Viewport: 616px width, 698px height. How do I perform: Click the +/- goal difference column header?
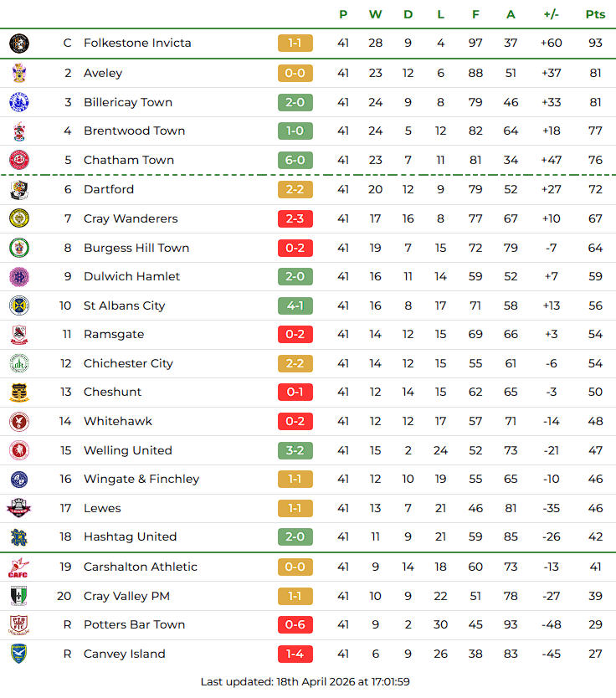pos(551,14)
